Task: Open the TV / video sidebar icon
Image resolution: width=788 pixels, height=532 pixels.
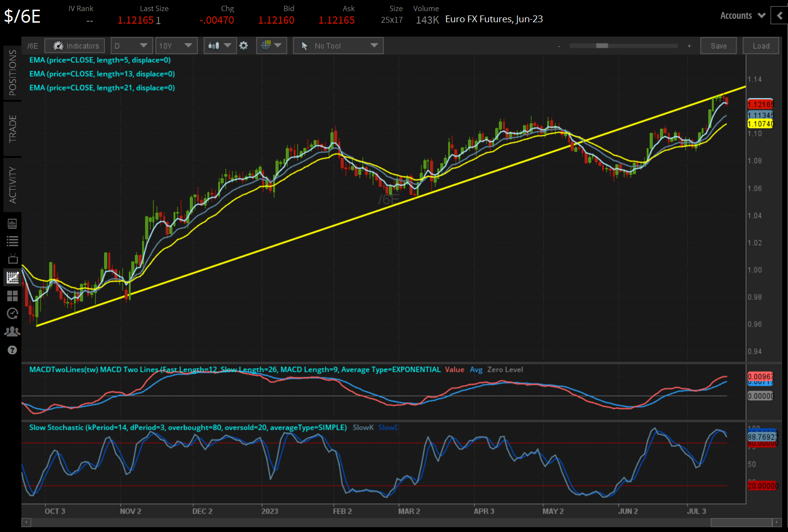Action: 12,259
